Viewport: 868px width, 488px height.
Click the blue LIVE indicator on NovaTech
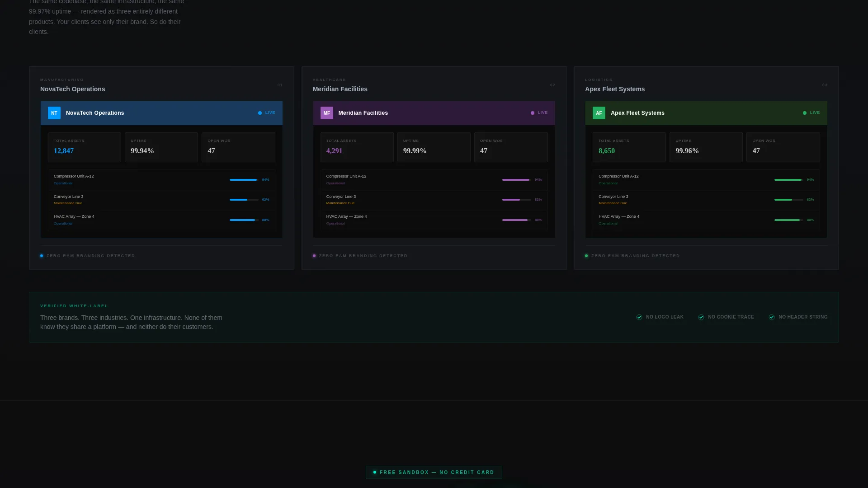point(266,113)
